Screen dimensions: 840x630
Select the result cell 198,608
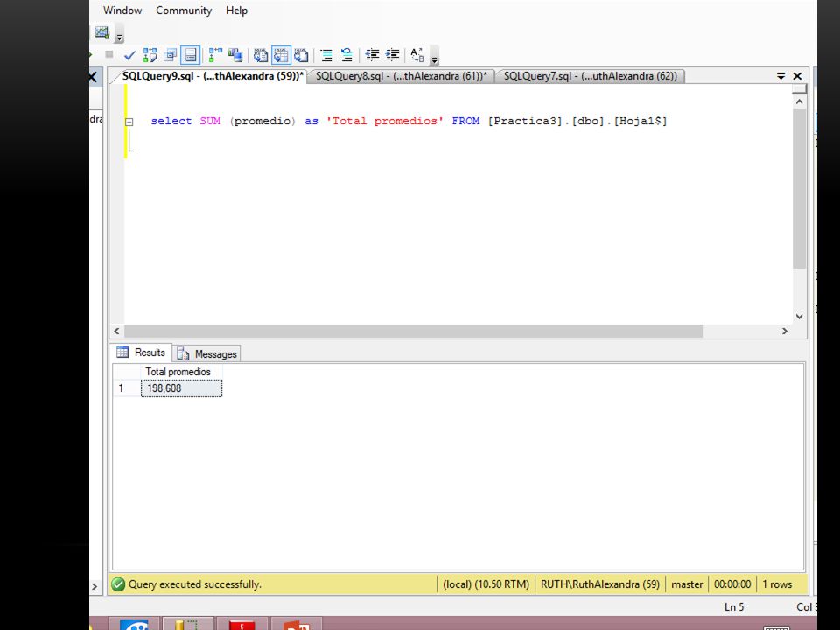click(181, 388)
